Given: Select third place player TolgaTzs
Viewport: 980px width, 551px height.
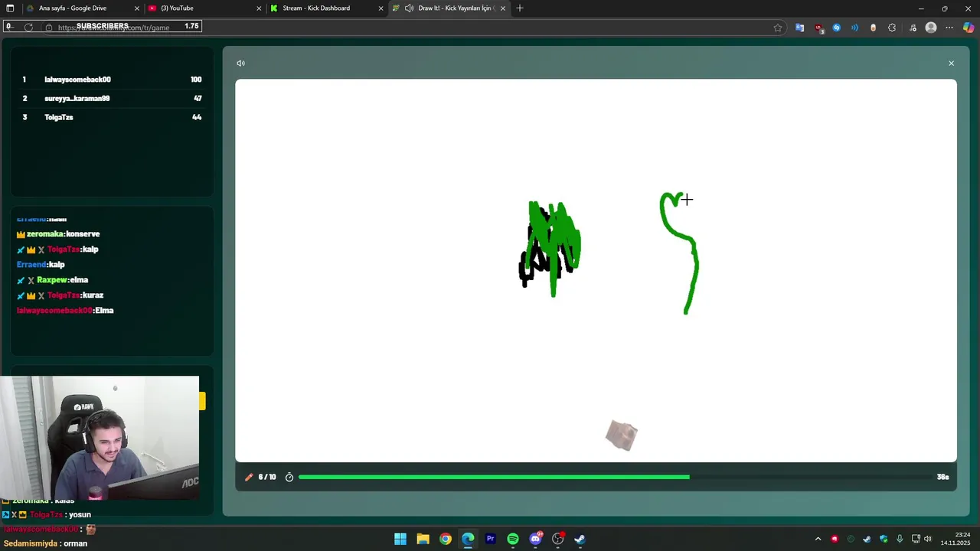Looking at the screenshot, I should (112, 117).
